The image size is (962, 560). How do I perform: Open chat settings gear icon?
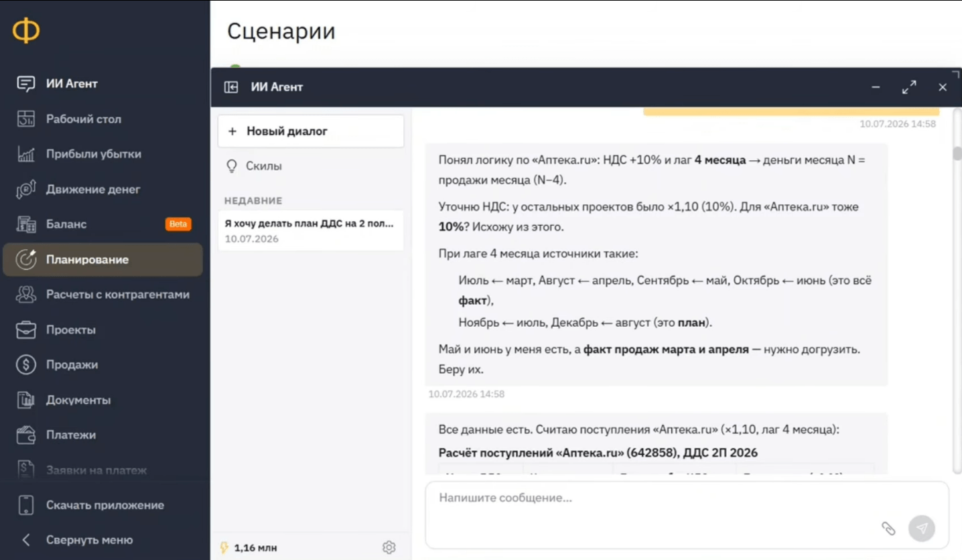coord(389,547)
